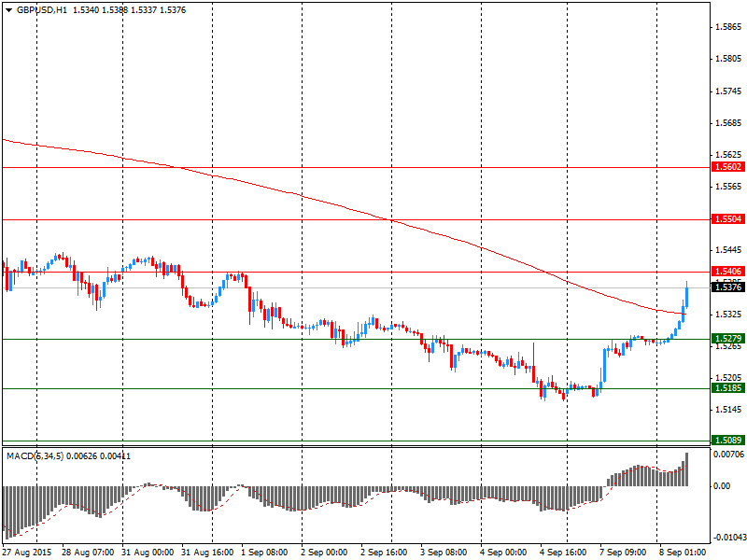Select the green 1.5185 horizontal support line

(x=357, y=388)
